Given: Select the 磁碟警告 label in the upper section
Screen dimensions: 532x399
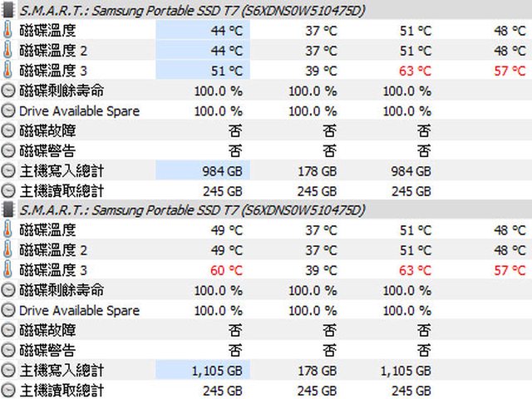Looking at the screenshot, I should (47, 150).
